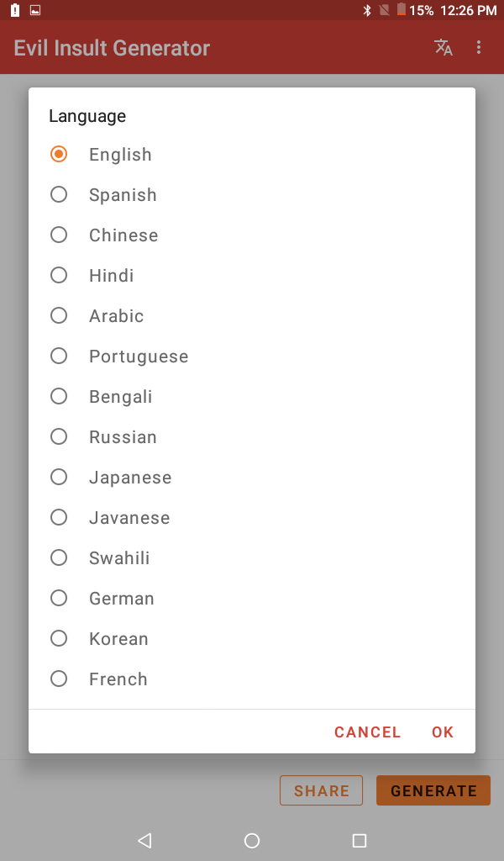Switch language to Arabic
This screenshot has width=504, height=861.
point(59,315)
